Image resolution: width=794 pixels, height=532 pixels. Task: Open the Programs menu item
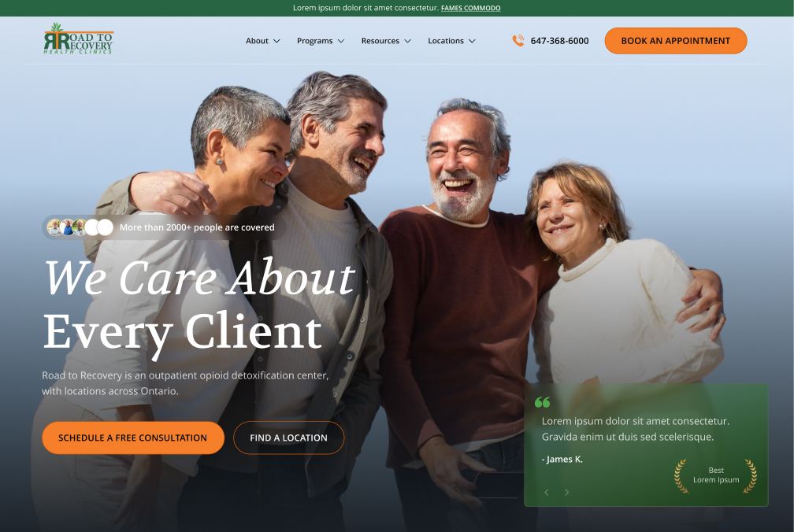pos(314,41)
